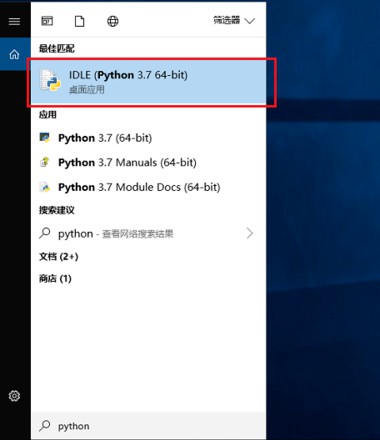Click the 最佳匹配 section heading
The image size is (380, 440).
[57, 49]
